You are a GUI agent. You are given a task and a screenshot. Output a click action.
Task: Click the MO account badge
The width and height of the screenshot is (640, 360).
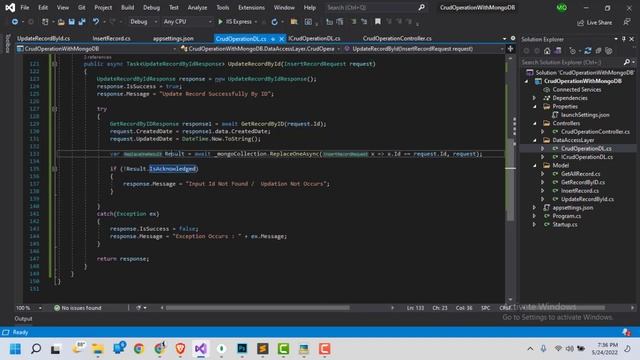pos(562,7)
